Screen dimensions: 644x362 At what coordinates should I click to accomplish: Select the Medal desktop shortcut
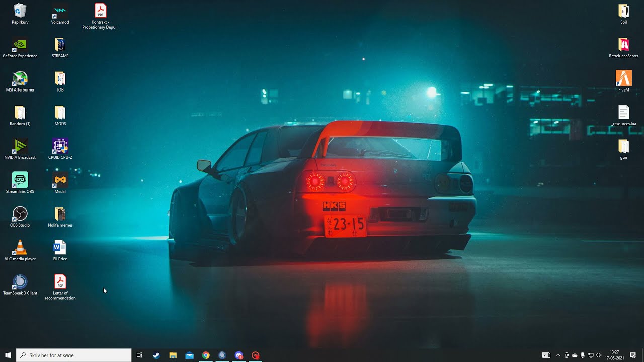[x=60, y=183]
